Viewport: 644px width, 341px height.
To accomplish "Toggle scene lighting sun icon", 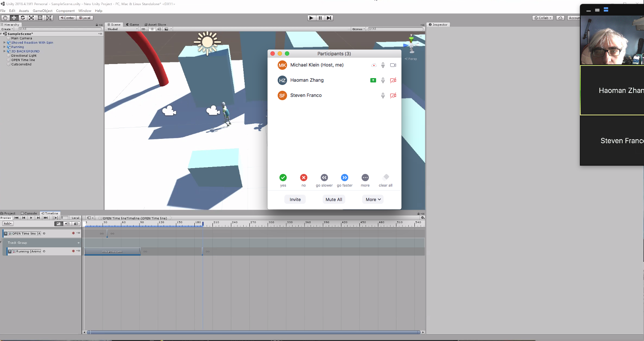I will pyautogui.click(x=152, y=29).
